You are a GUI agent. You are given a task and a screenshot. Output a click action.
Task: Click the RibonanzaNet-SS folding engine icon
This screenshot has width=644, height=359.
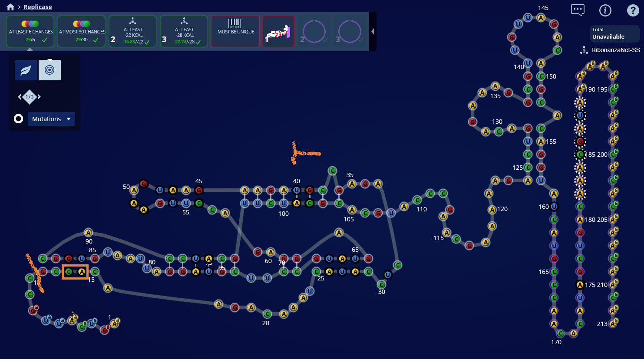point(584,50)
